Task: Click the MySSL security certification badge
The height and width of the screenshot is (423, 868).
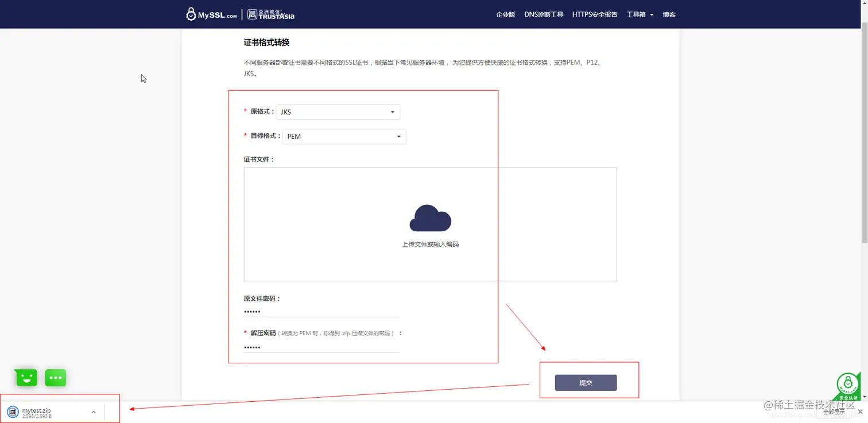Action: 848,386
